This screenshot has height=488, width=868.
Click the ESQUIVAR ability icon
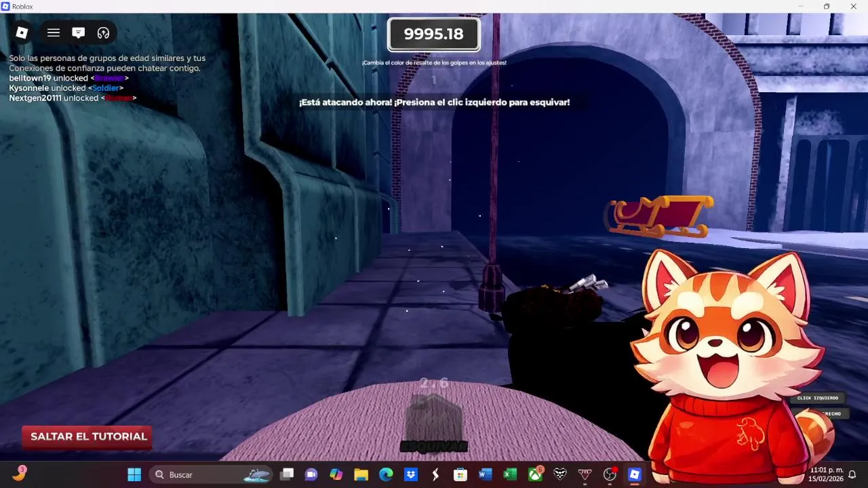[433, 424]
